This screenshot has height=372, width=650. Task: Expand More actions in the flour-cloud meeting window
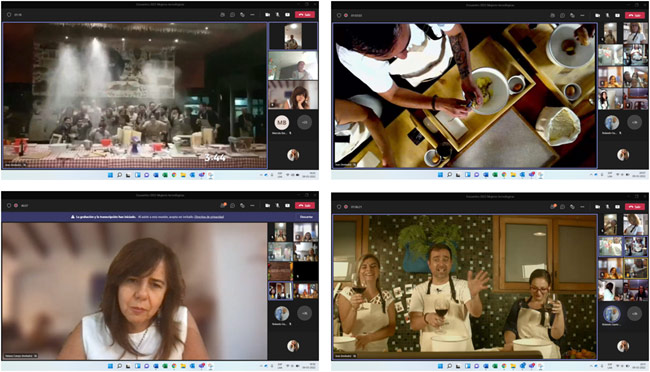(x=252, y=15)
